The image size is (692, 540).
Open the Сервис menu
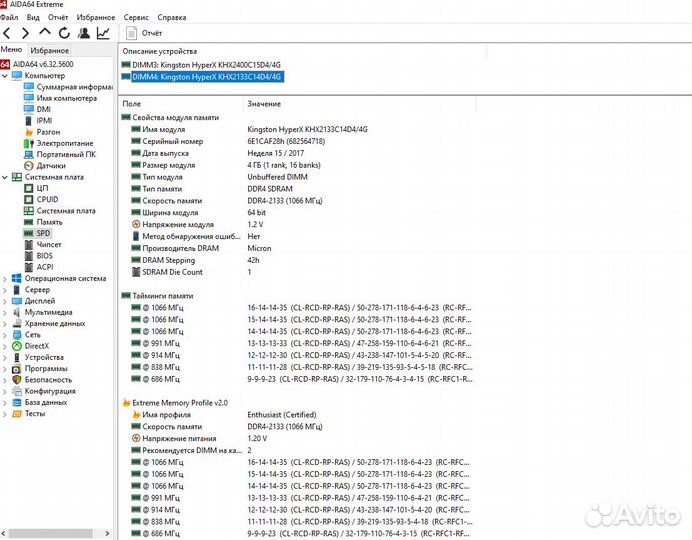(136, 17)
